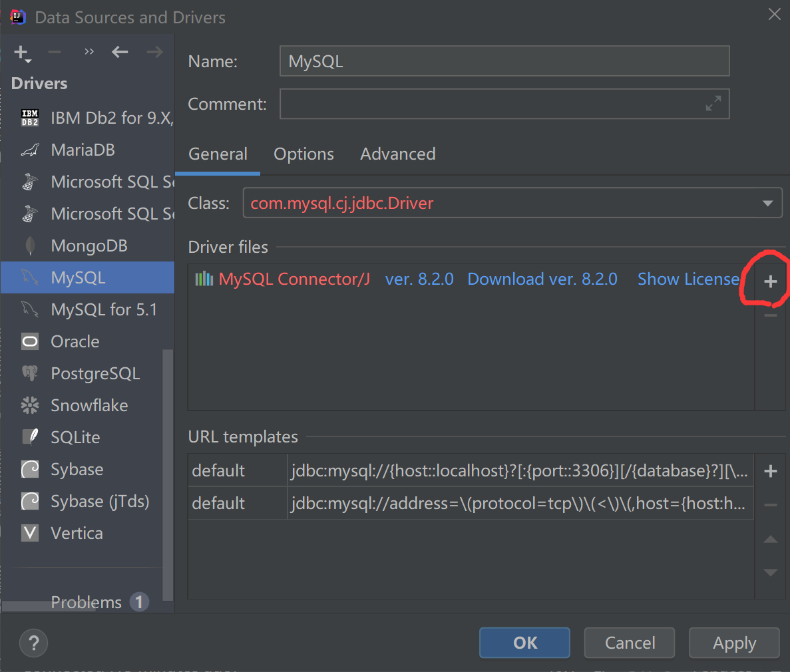Click the Sybase driver icon
The image size is (790, 672).
(30, 470)
